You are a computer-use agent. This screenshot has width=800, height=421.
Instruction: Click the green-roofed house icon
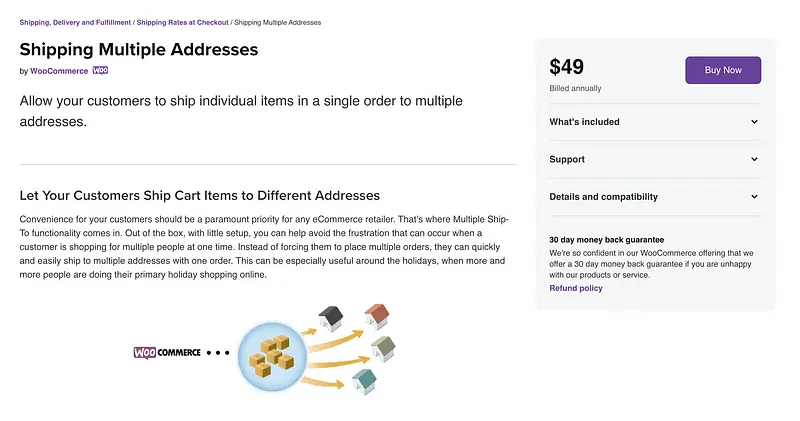(384, 348)
